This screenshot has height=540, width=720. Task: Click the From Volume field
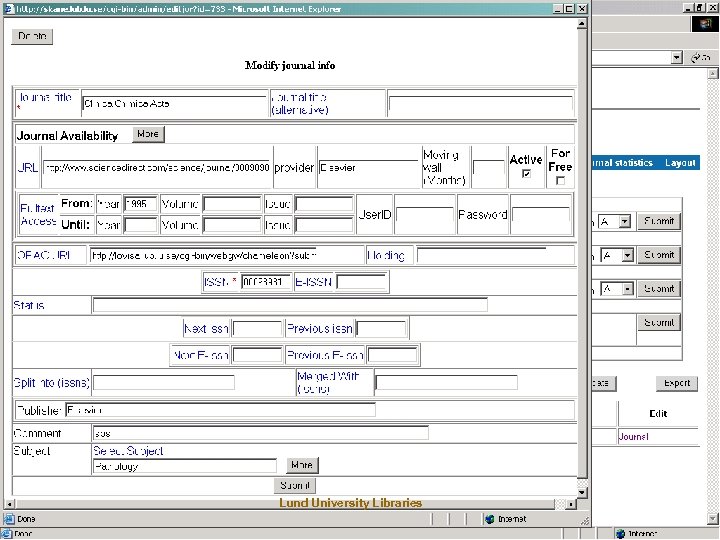[x=232, y=203]
